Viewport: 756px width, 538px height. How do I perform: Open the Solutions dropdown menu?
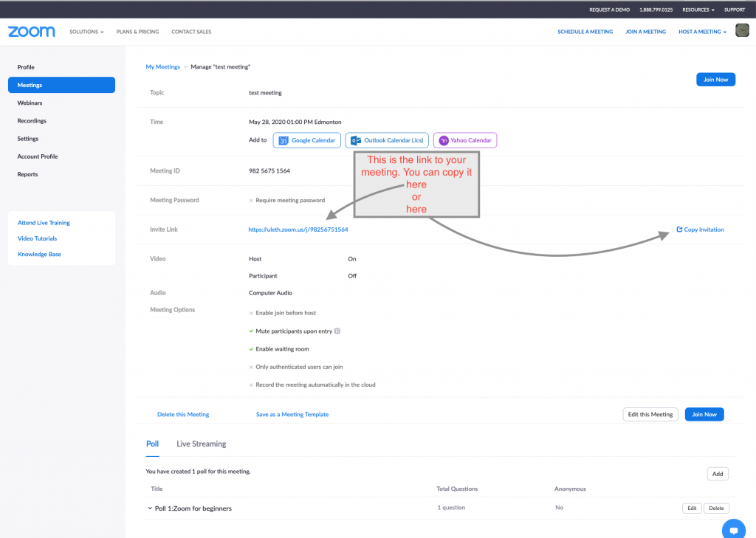pyautogui.click(x=86, y=32)
